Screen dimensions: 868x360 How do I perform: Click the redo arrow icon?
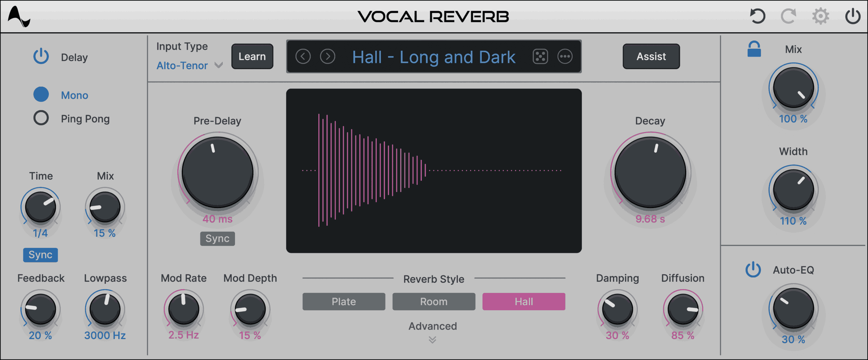pos(788,16)
